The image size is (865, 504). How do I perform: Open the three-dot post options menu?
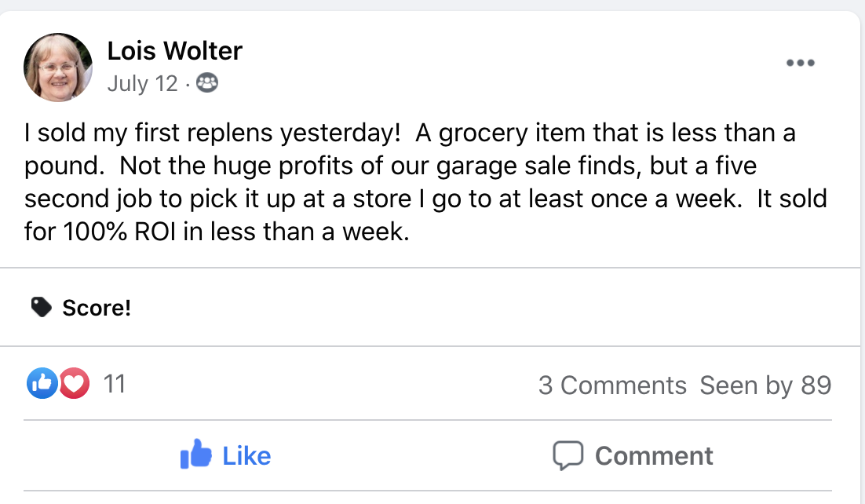pos(800,64)
